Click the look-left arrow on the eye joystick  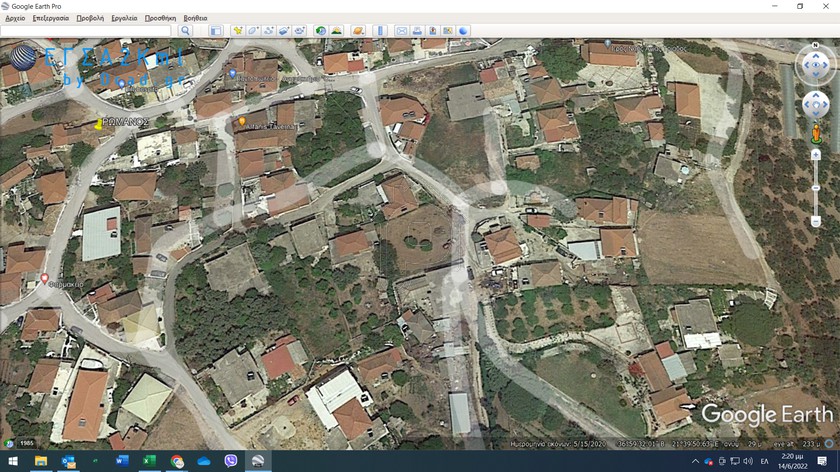(805, 65)
